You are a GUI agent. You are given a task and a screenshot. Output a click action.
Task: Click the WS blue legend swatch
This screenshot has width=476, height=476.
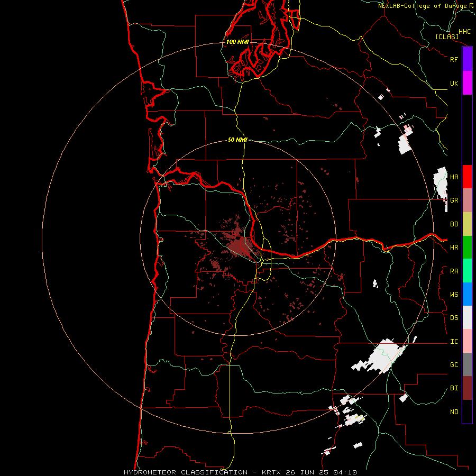click(x=467, y=294)
